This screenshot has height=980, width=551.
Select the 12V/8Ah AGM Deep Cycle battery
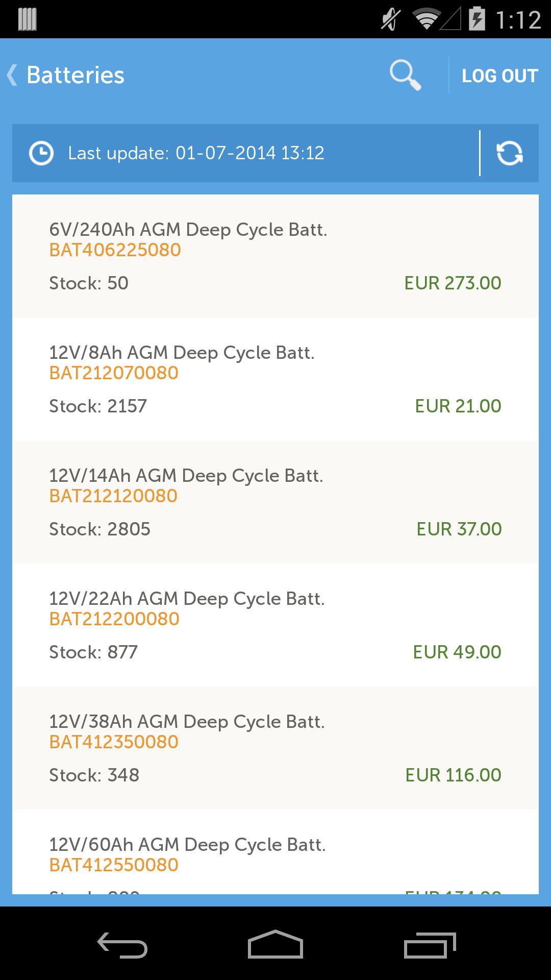coord(182,353)
